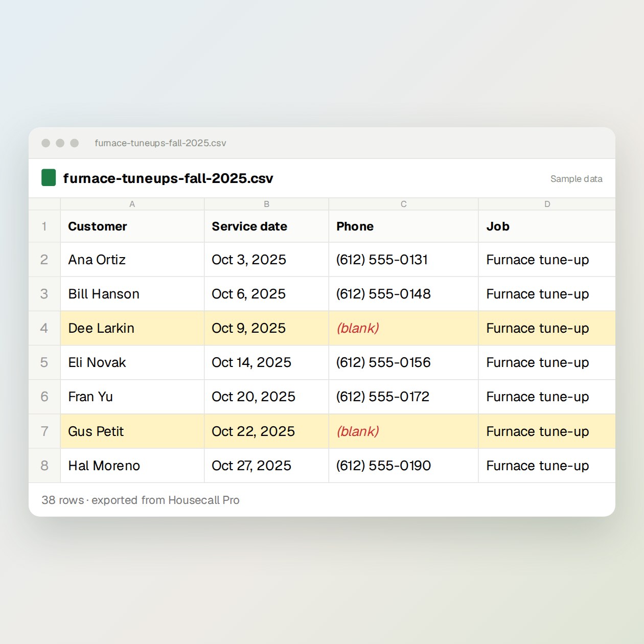Screen dimensions: 644x644
Task: Select phone (612) 555-0148 cell
Action: (x=403, y=294)
